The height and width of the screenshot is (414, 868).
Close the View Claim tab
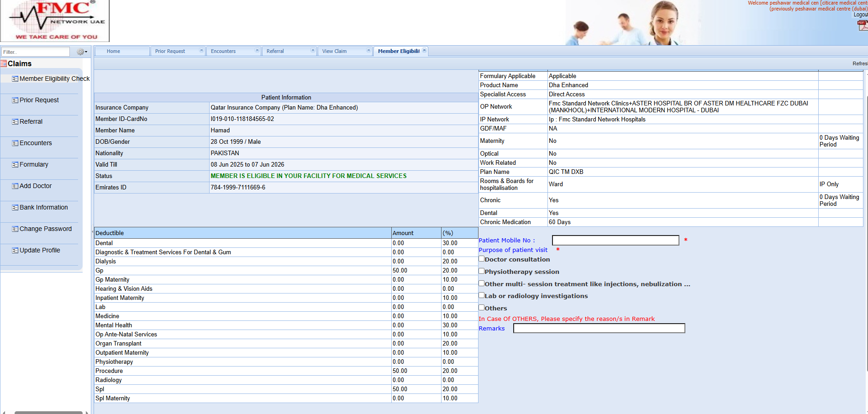point(368,51)
